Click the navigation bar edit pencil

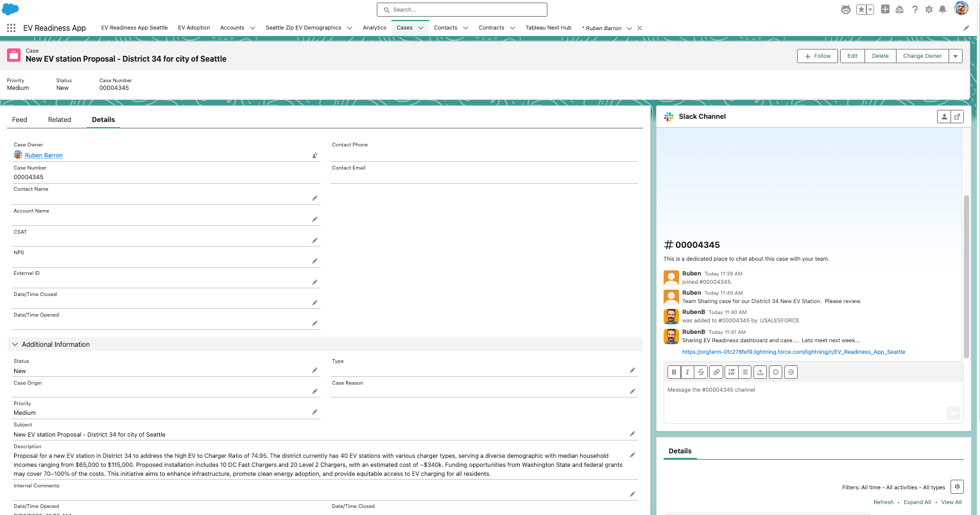point(967,28)
